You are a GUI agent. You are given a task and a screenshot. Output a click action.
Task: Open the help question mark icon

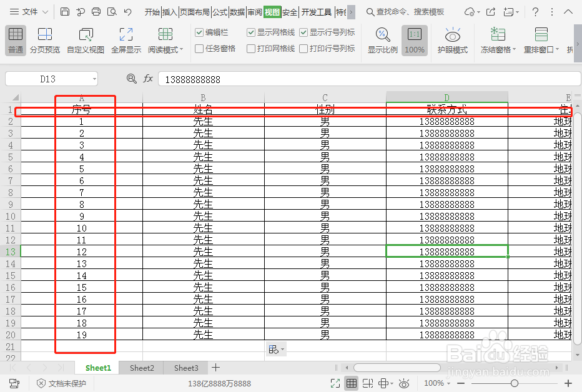tap(535, 12)
